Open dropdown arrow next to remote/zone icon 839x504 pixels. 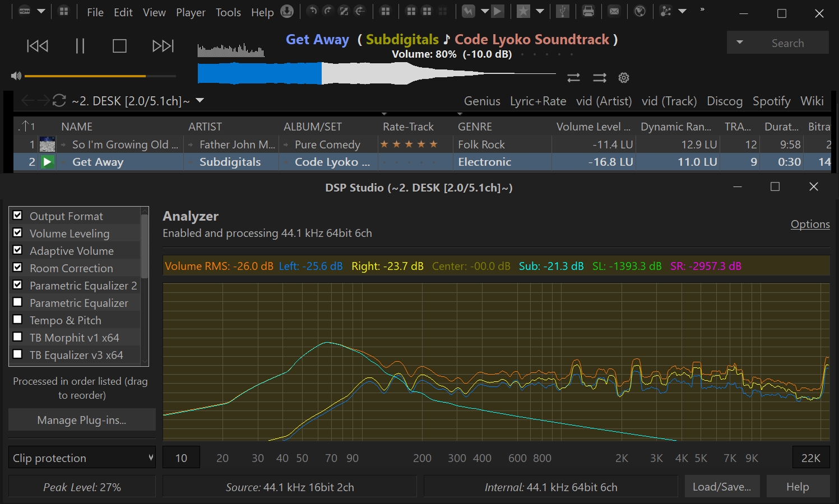41,11
